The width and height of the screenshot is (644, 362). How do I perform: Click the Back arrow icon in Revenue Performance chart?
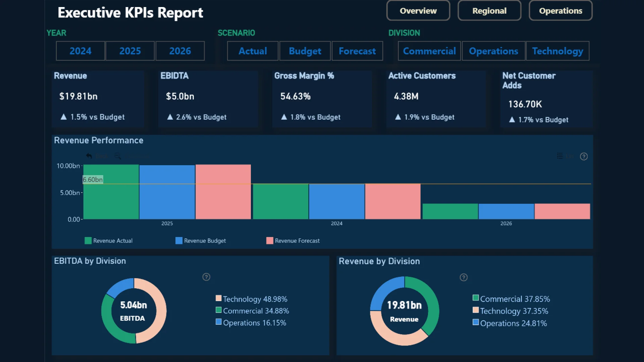pyautogui.click(x=89, y=156)
